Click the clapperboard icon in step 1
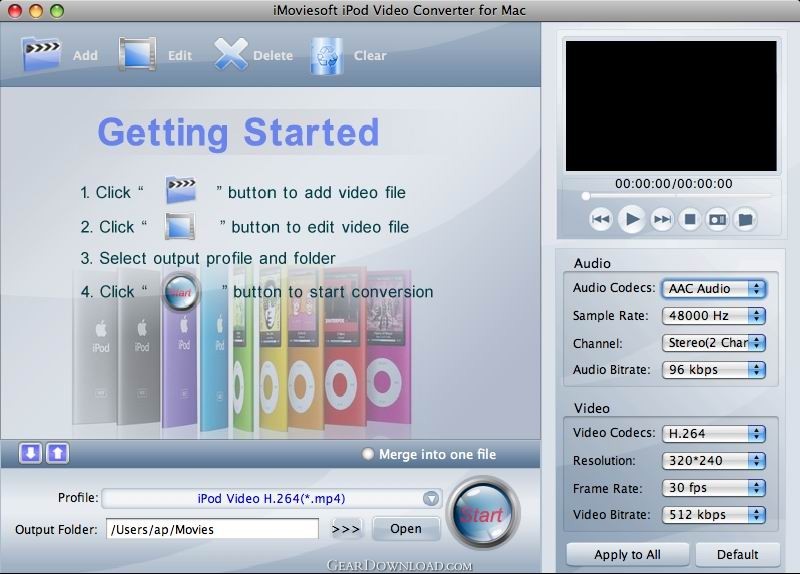Viewport: 800px width, 574px height. pyautogui.click(x=181, y=190)
